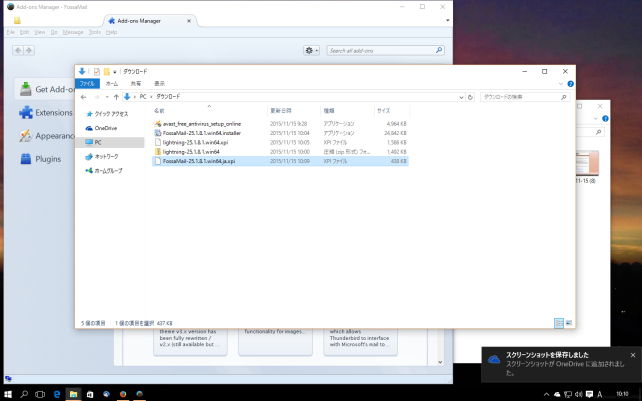Image resolution: width=642 pixels, height=401 pixels.
Task: Open Task View on taskbar
Action: click(40, 394)
